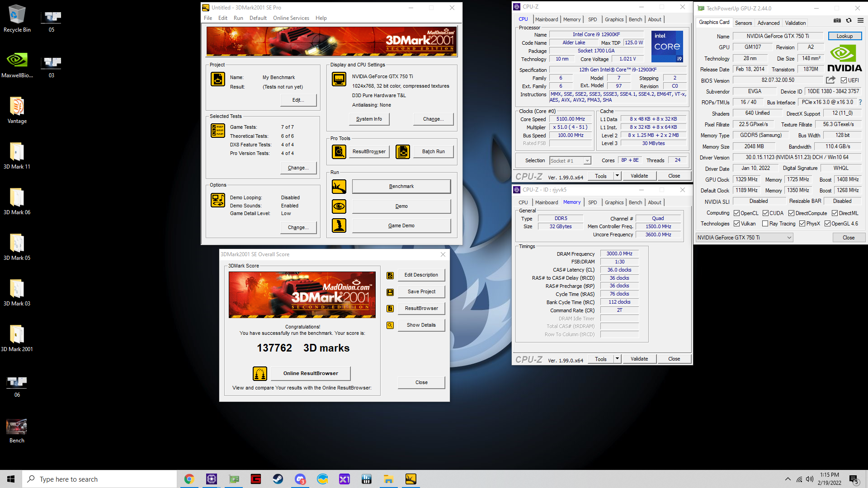Show hidden system tray icons chevron
The width and height of the screenshot is (868, 488).
click(788, 479)
